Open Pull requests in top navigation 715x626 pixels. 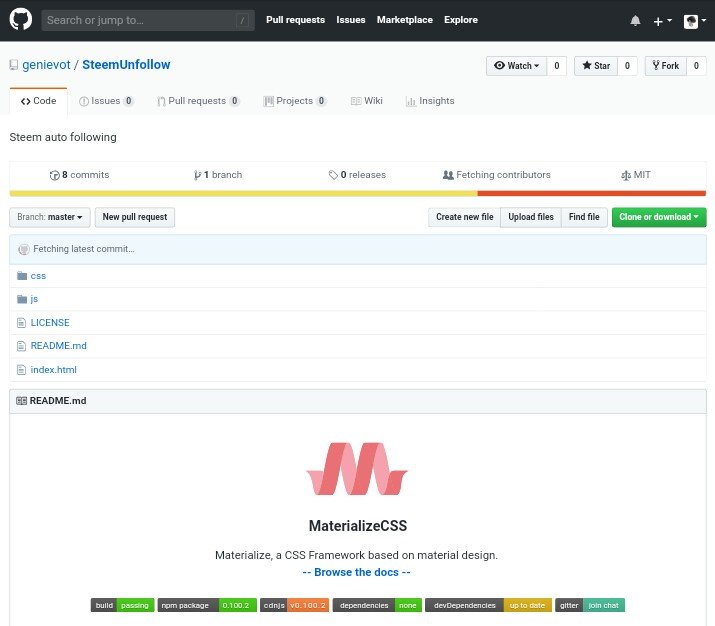click(295, 20)
